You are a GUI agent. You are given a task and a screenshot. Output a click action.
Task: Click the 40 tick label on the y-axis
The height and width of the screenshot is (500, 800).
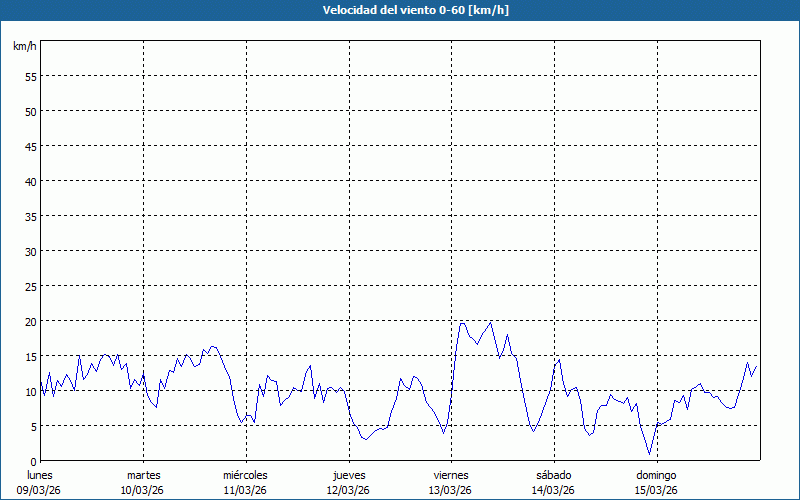tap(31, 182)
